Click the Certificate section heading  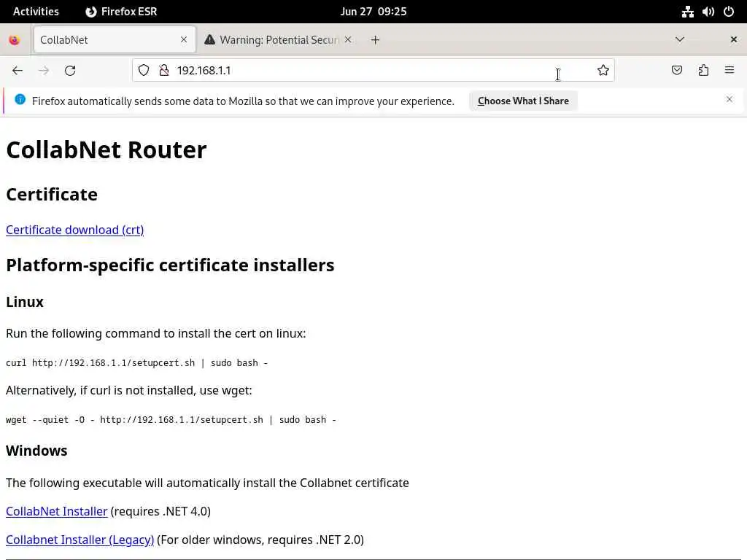tap(52, 194)
